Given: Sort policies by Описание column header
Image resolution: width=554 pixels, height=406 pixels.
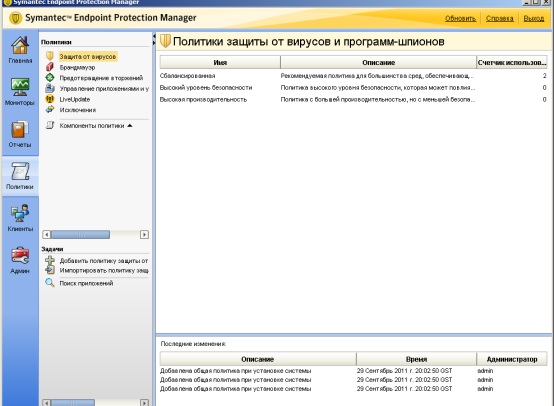Looking at the screenshot, I should pos(378,62).
